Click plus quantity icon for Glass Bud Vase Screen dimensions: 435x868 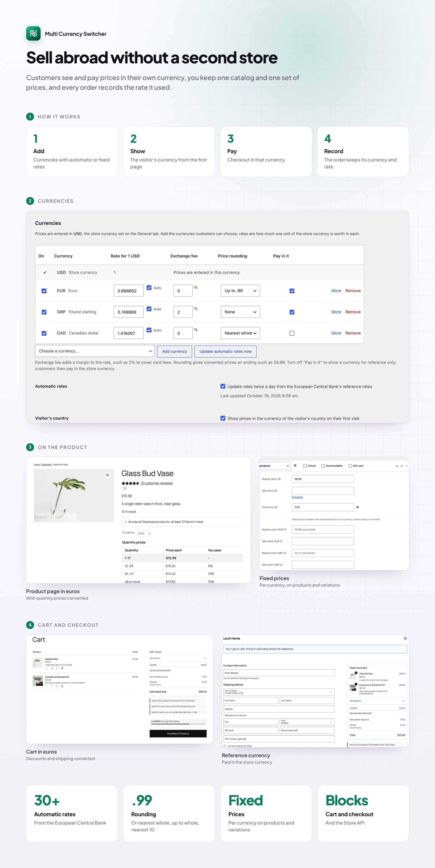[x=57, y=668]
